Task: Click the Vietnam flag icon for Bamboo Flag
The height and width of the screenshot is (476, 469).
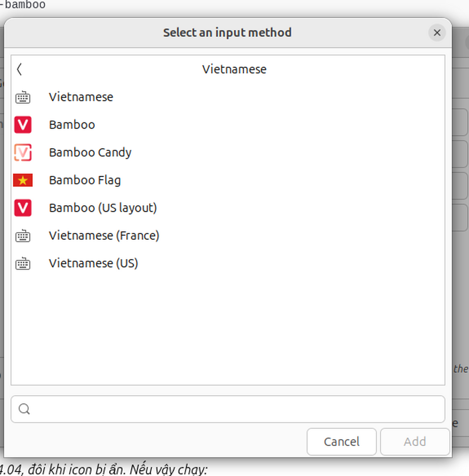Action: (x=23, y=180)
